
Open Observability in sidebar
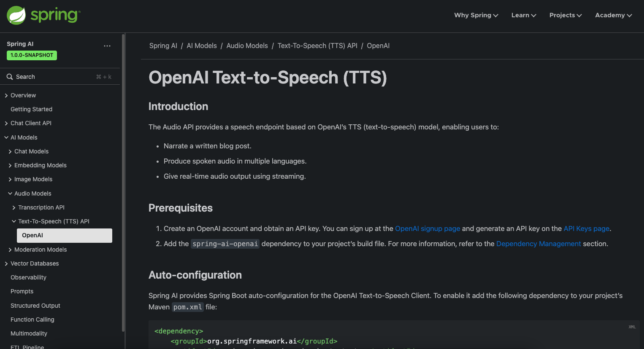pos(28,277)
